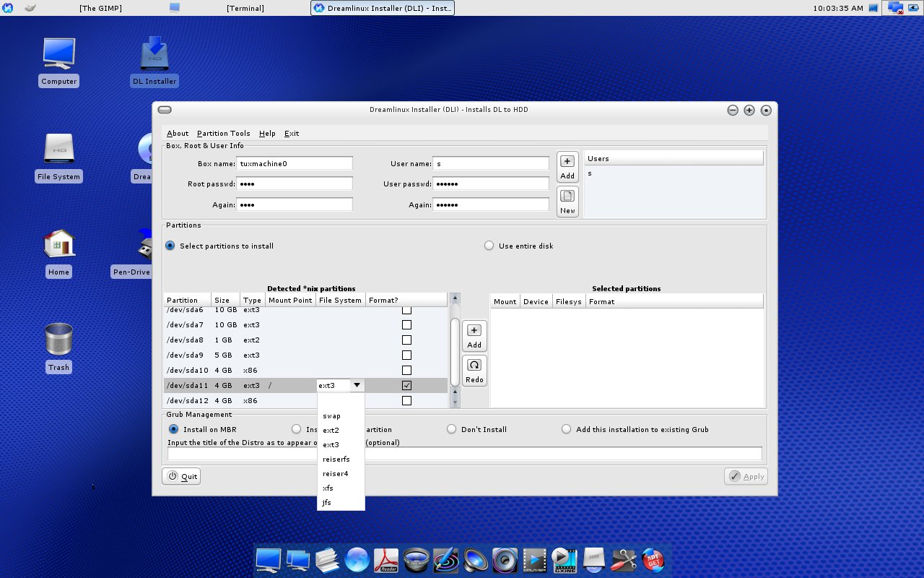Launch the pen drawing app in dock

click(x=447, y=559)
